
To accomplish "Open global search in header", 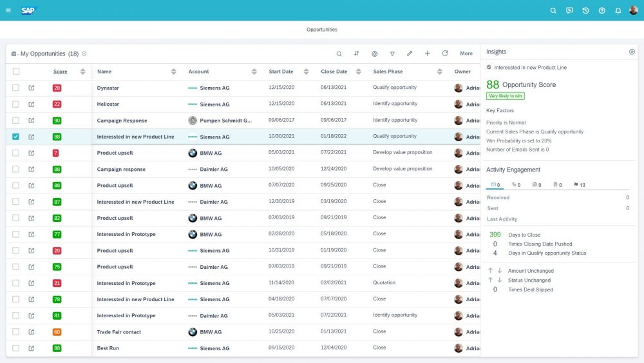I will 553,11.
